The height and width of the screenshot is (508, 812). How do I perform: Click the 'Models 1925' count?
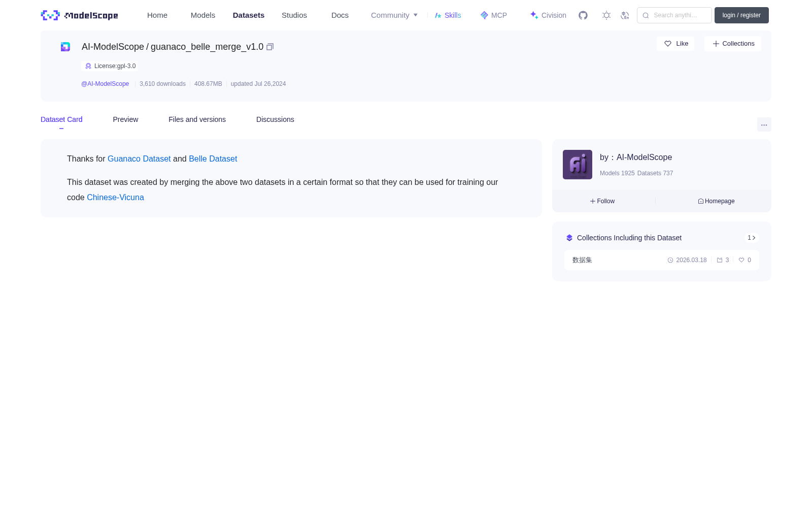click(x=617, y=173)
